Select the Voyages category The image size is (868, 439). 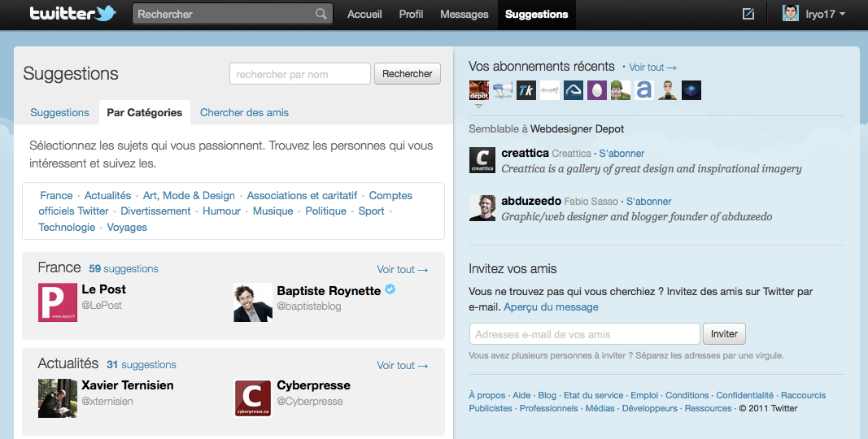[127, 227]
